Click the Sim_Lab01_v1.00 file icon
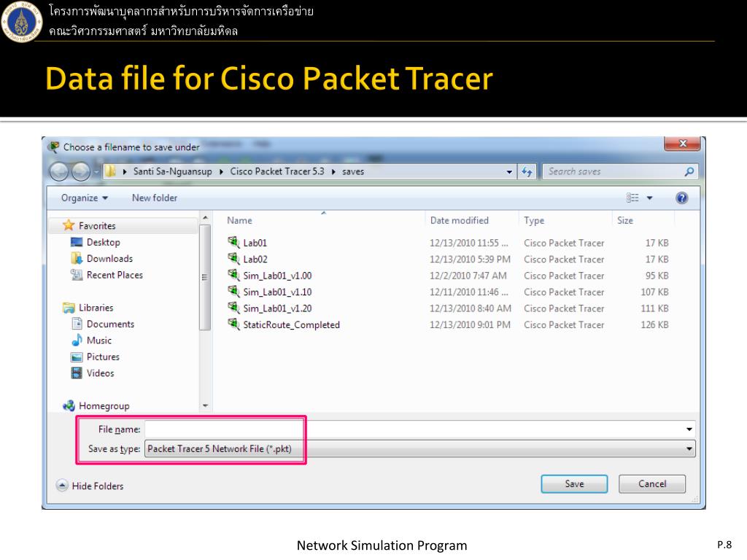 click(233, 275)
